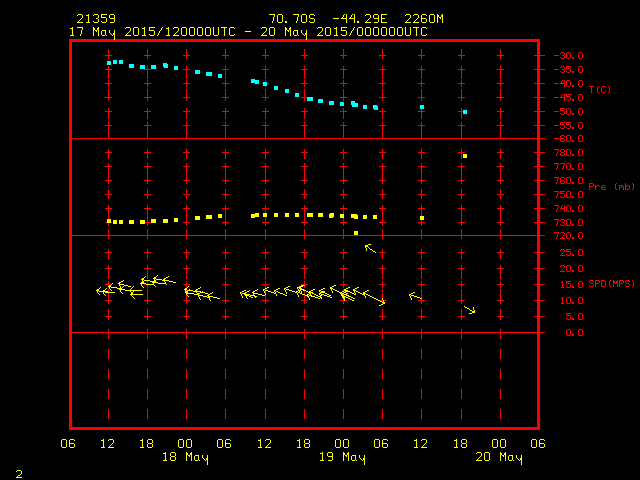Image resolution: width=640 pixels, height=480 pixels.
Task: Click the "00" hour label above "19 May"
Action: (342, 444)
